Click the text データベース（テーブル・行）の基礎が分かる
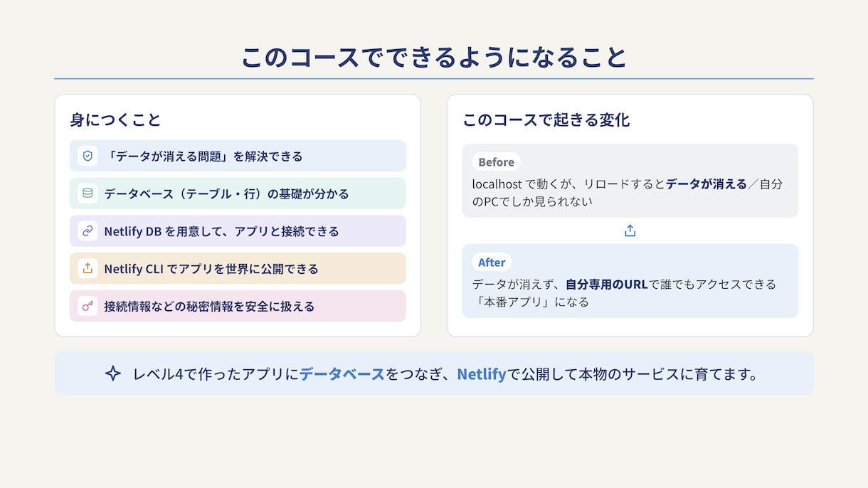 pyautogui.click(x=226, y=193)
